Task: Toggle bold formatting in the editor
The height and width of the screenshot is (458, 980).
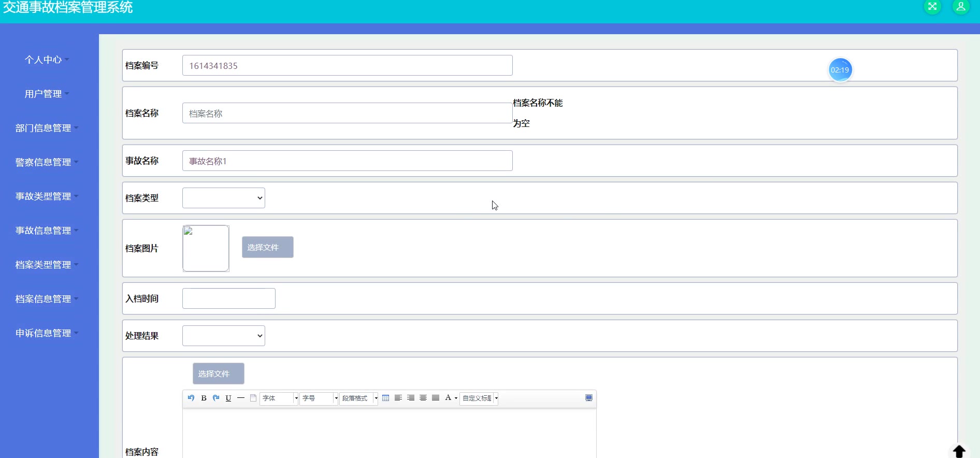Action: [x=204, y=398]
